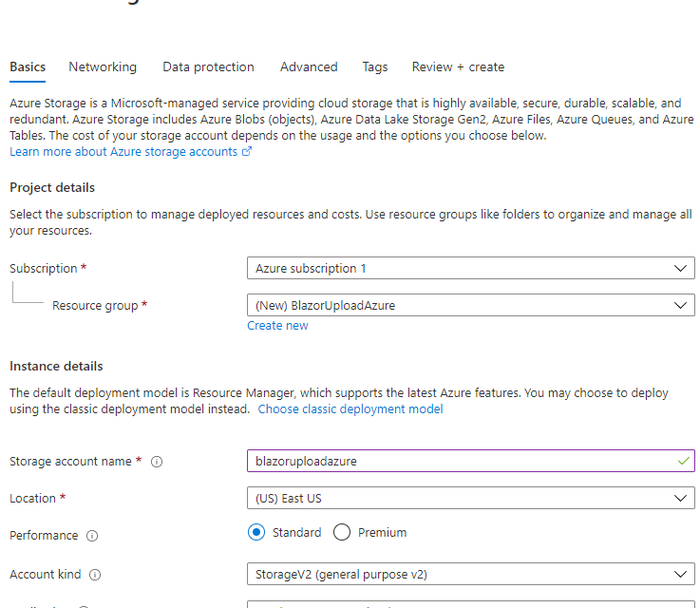Open the Subscription dropdown
The image size is (700, 608).
(470, 269)
